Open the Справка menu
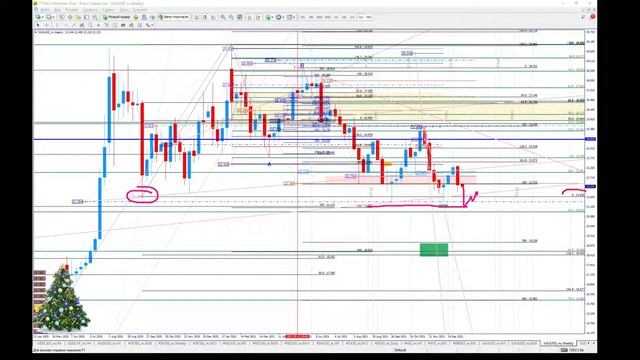The height and width of the screenshot is (360, 640). click(140, 9)
